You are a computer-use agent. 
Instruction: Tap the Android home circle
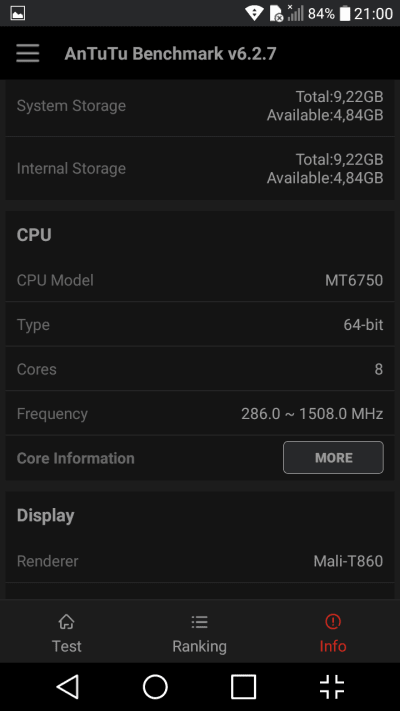click(156, 687)
